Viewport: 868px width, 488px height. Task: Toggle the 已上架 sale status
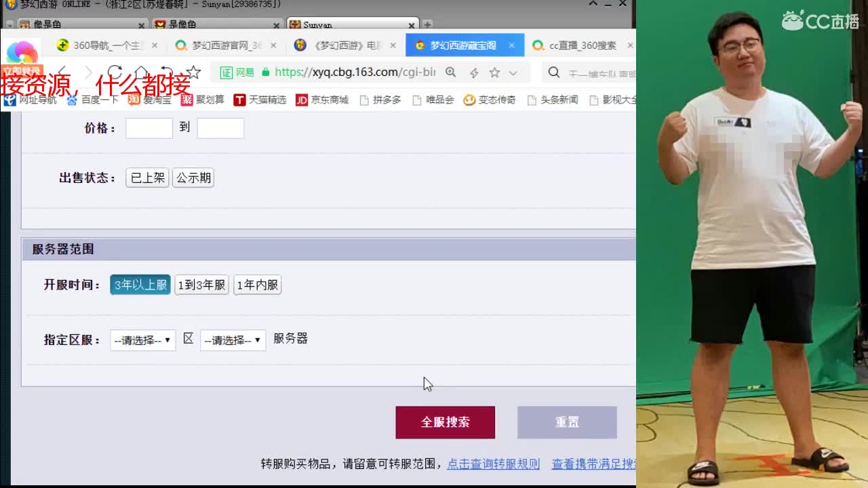147,178
